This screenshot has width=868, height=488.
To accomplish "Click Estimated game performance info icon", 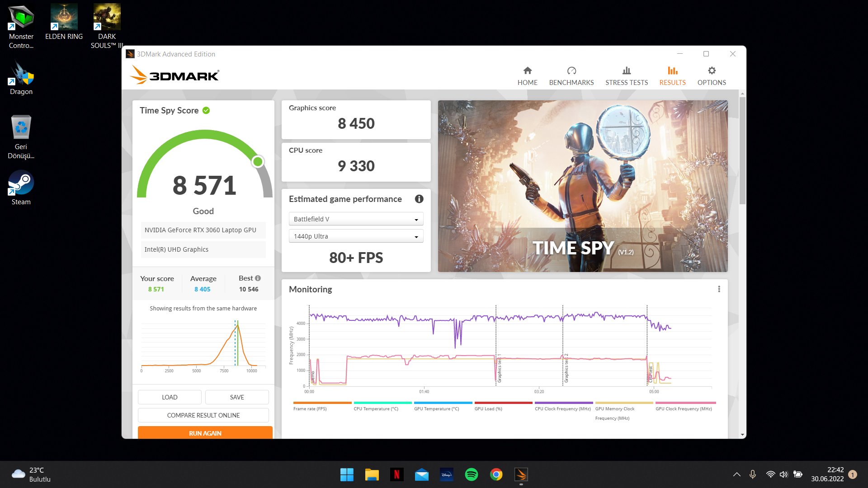I will click(x=419, y=199).
